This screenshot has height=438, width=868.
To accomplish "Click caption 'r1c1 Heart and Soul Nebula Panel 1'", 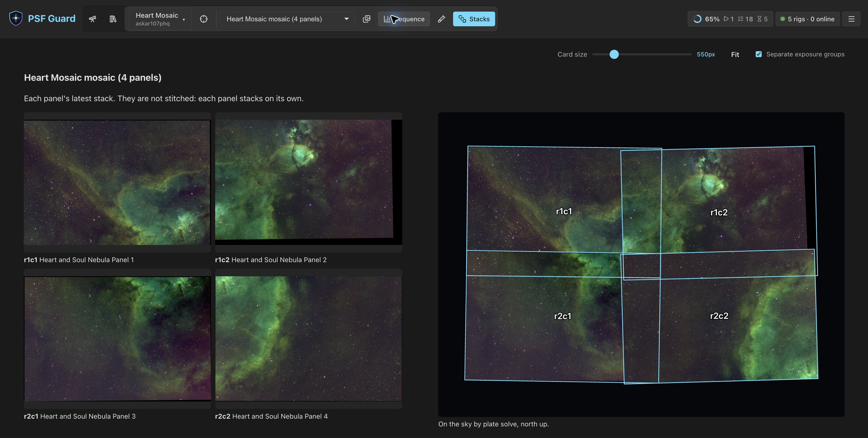I will (x=79, y=260).
